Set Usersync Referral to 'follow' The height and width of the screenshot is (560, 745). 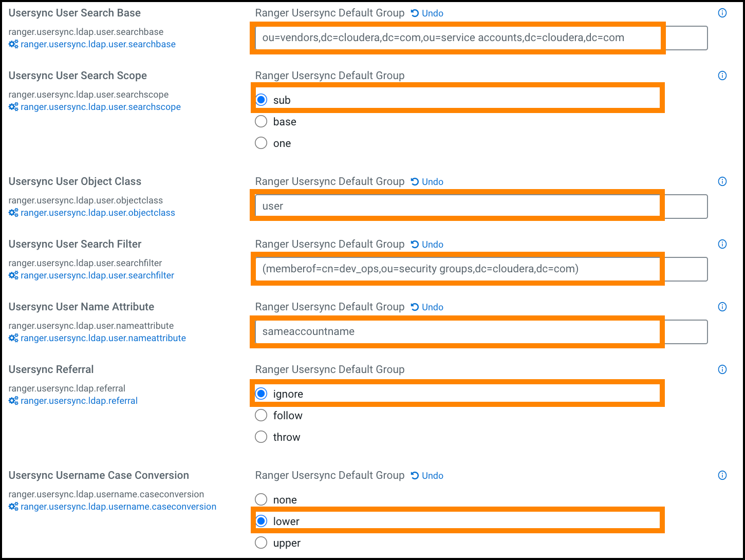point(261,416)
